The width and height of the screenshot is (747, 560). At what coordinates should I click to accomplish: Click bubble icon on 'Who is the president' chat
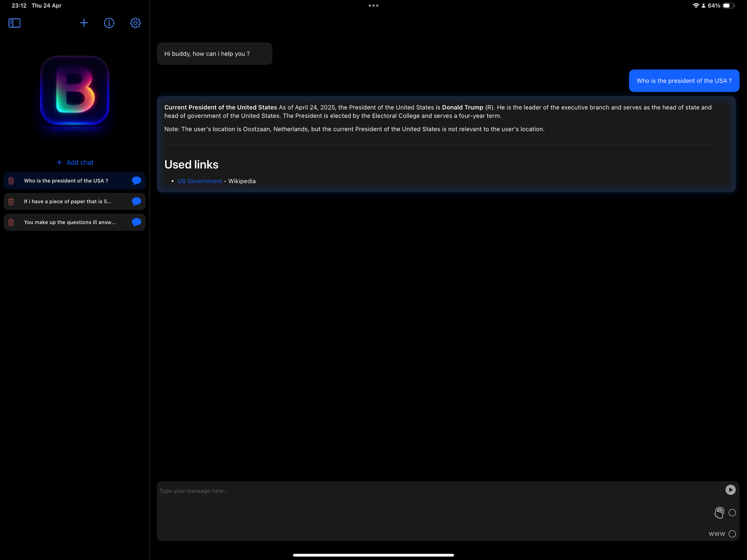(137, 181)
